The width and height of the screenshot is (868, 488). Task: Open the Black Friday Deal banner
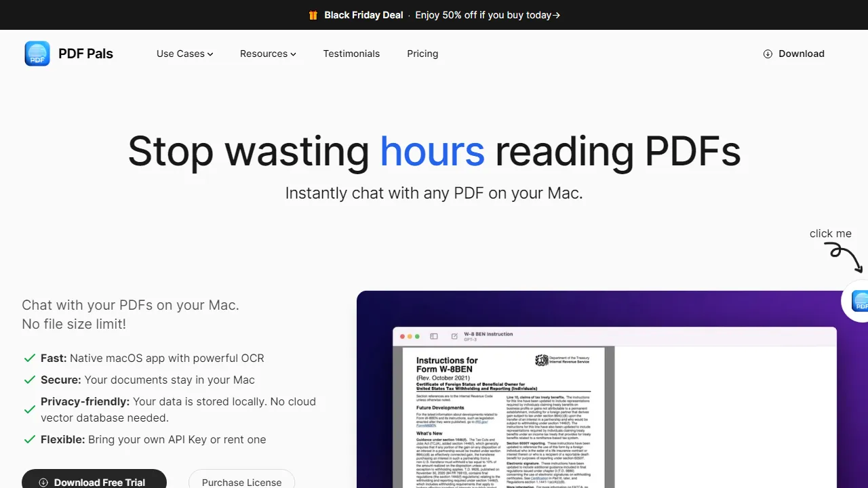coord(434,15)
